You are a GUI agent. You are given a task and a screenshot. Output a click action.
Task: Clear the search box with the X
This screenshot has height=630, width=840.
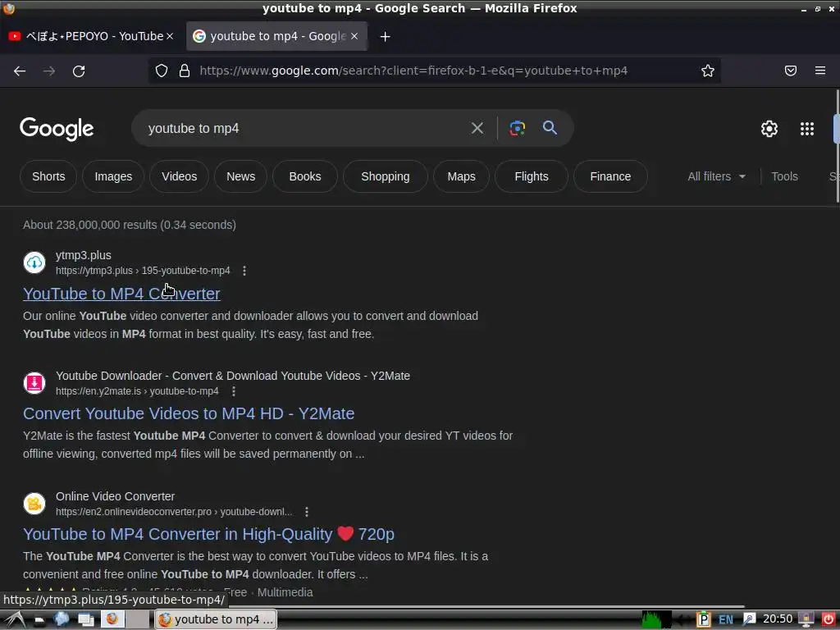click(477, 128)
